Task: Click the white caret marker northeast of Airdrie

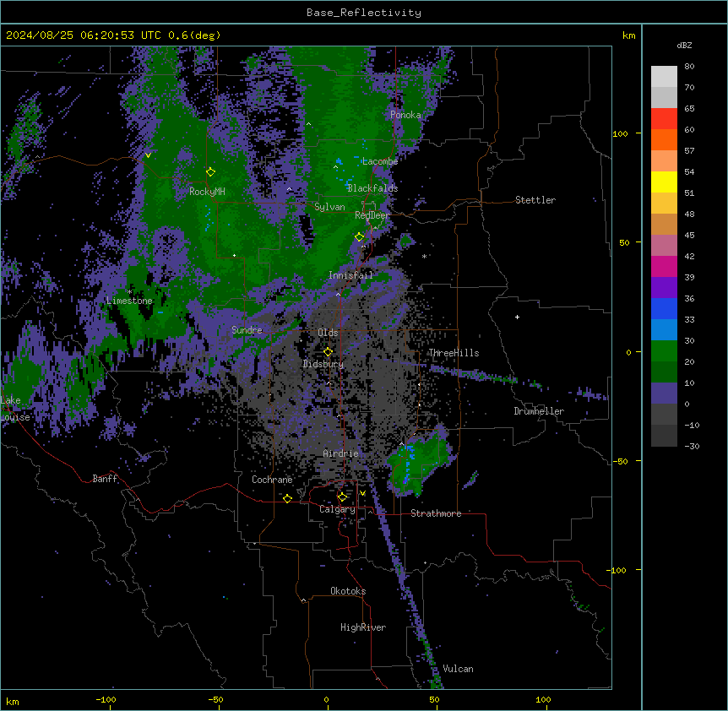Action: click(402, 444)
